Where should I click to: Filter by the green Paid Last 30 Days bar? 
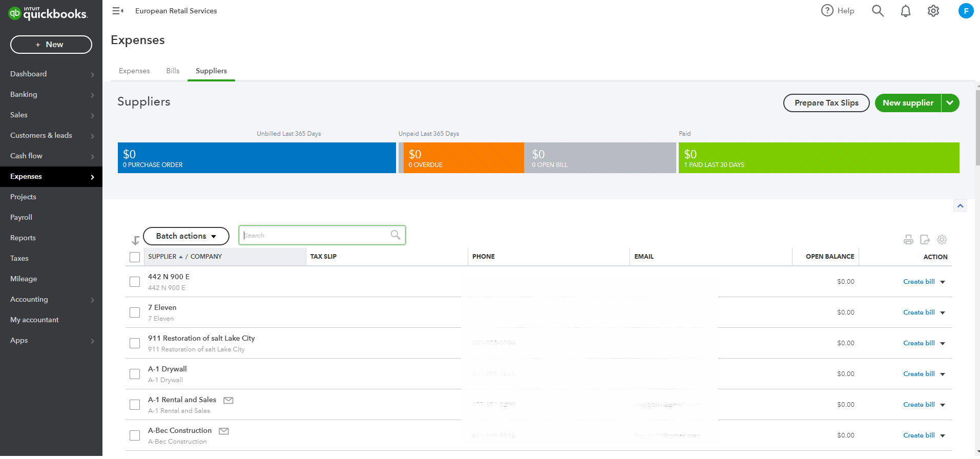click(x=819, y=158)
